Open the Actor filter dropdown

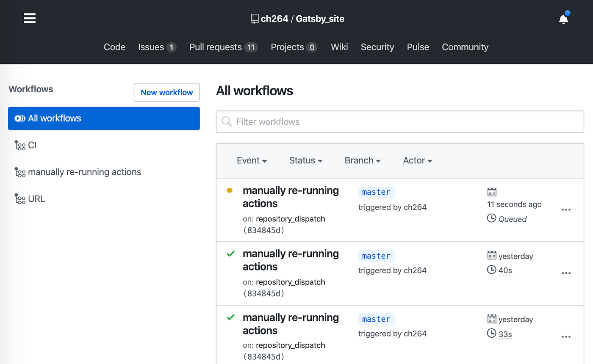[x=418, y=160]
